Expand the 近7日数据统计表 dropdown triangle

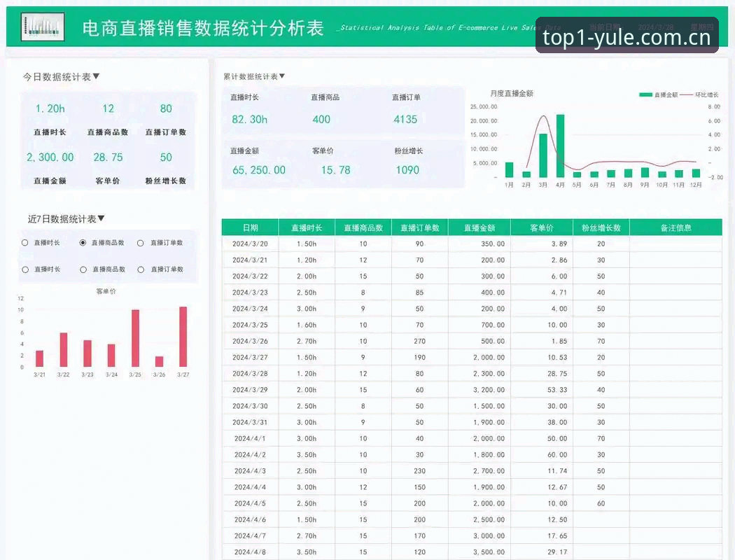pyautogui.click(x=101, y=218)
